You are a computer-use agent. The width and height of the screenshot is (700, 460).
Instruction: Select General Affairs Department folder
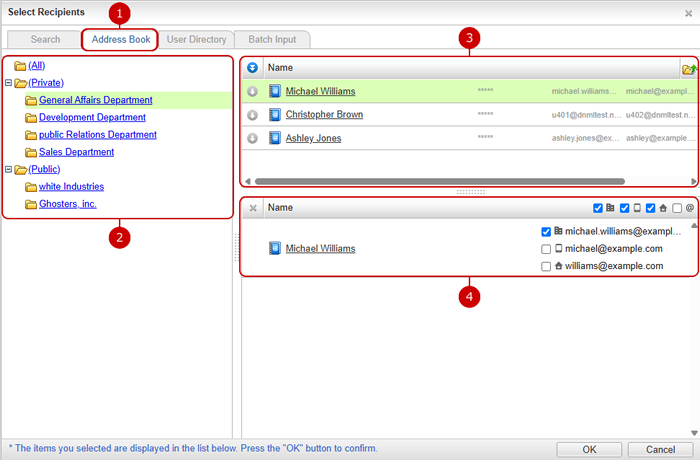tap(96, 100)
